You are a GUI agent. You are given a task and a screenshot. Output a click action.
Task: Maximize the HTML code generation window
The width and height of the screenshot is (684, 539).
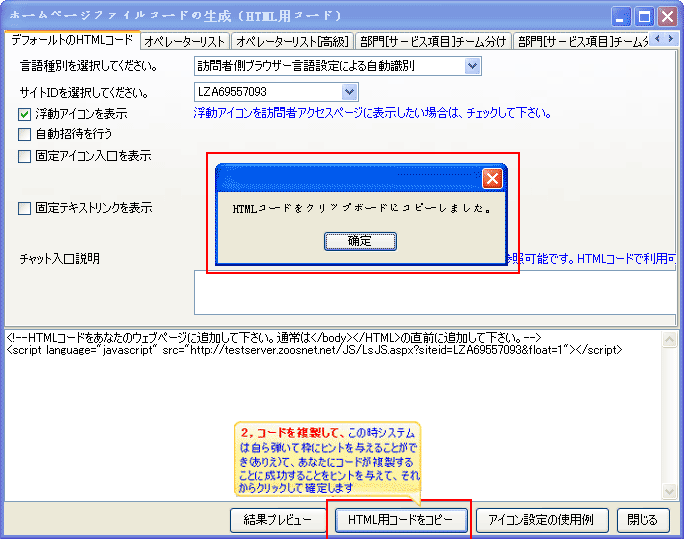[645, 16]
